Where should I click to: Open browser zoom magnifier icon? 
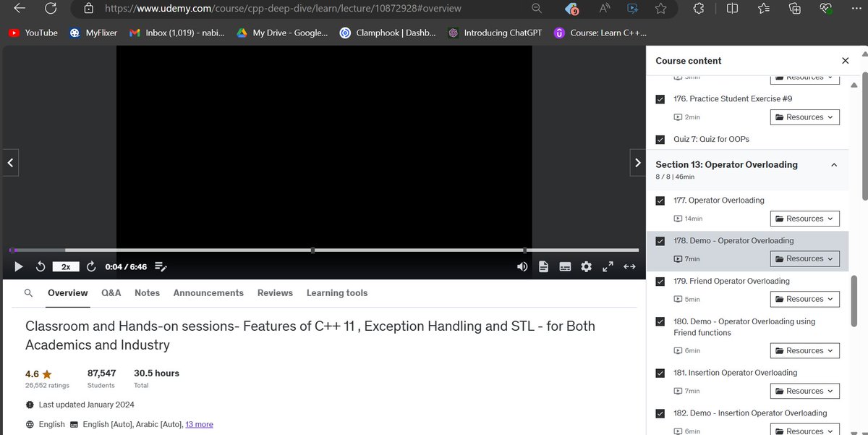coord(536,9)
